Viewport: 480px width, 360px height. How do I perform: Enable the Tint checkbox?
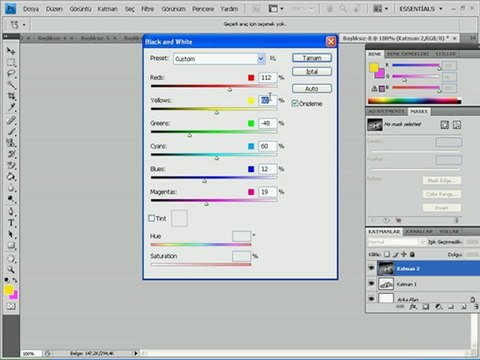[152, 218]
